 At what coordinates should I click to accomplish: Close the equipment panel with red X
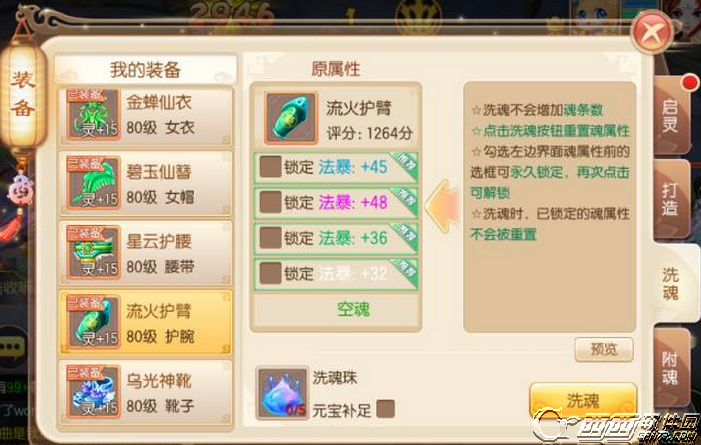pyautogui.click(x=653, y=33)
